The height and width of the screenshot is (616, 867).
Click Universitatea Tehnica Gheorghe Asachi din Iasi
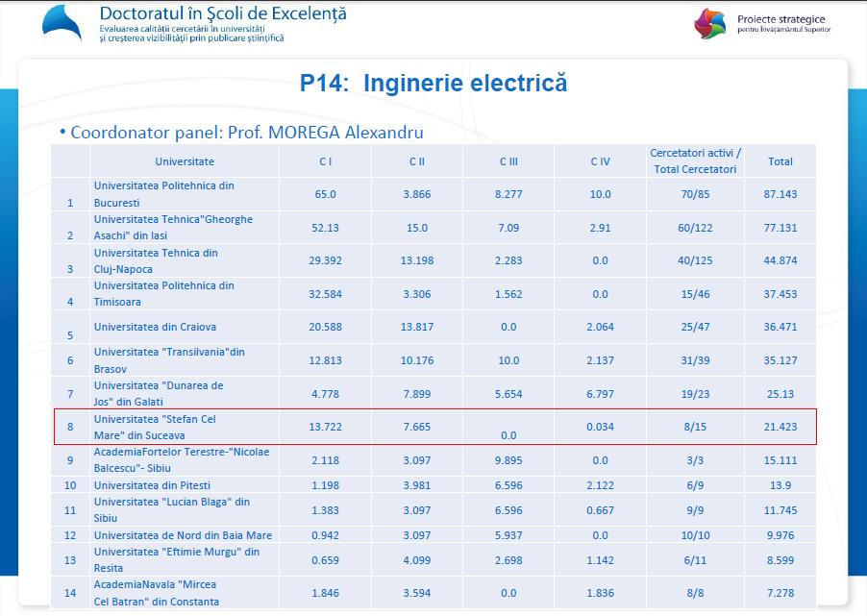click(173, 228)
